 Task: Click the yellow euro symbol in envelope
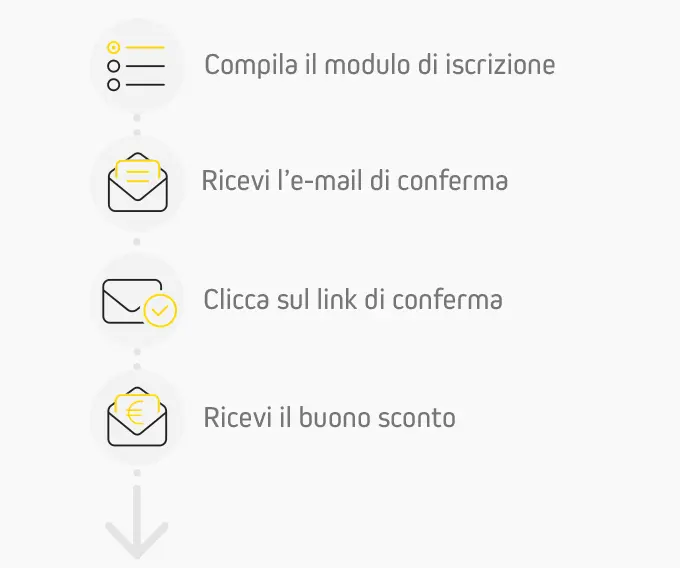[135, 413]
